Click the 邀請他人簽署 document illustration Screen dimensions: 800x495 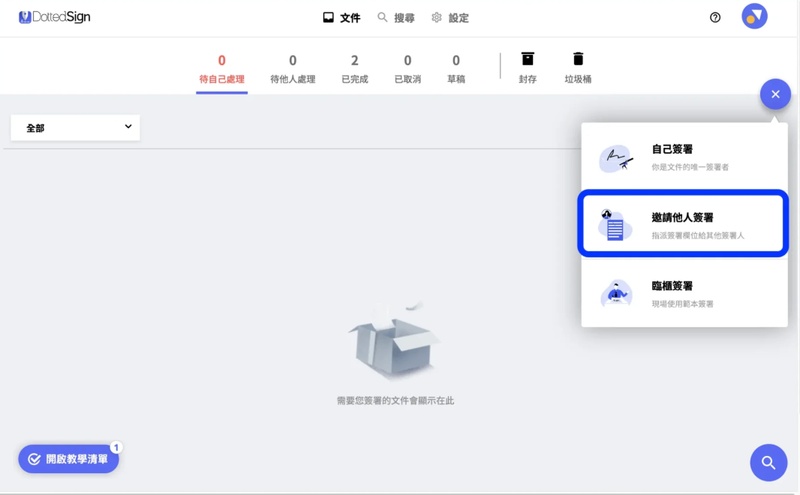click(615, 225)
